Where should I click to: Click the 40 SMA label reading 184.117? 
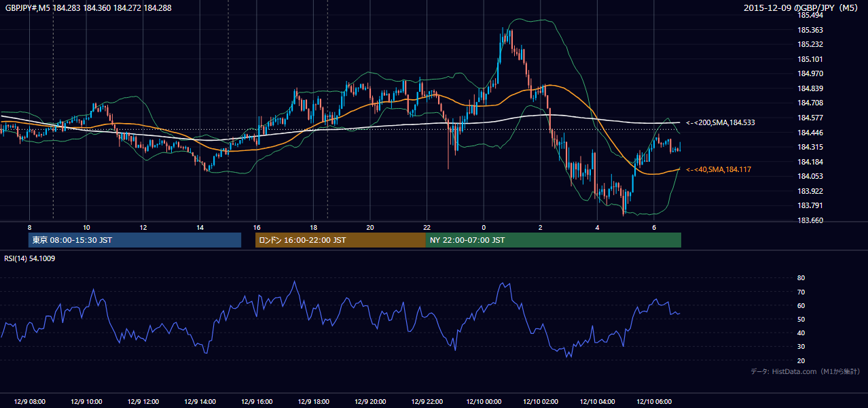[719, 169]
